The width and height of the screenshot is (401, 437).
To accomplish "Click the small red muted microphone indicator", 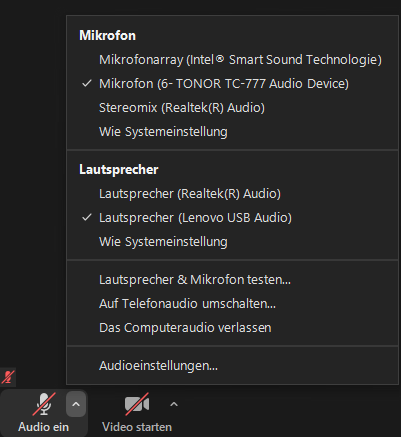I will click(8, 377).
